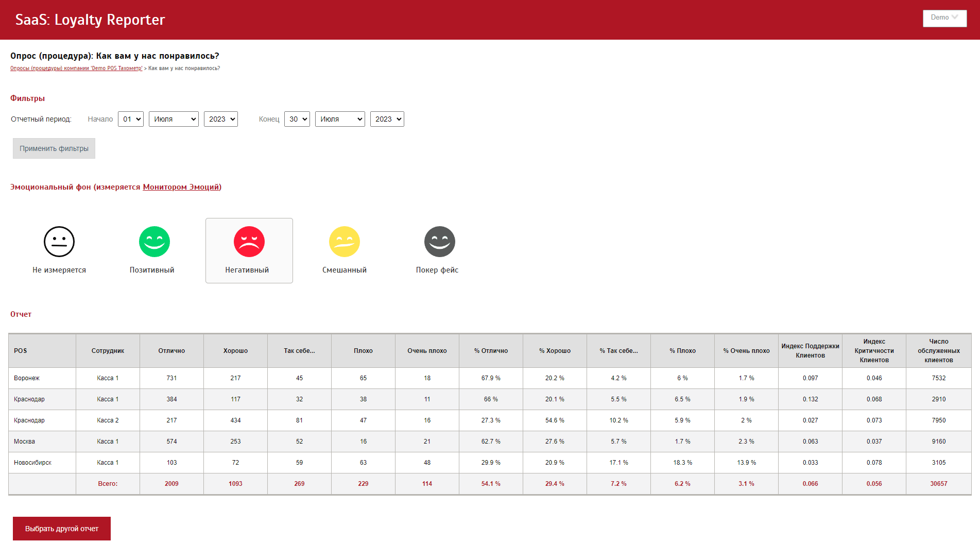980x559 pixels.
Task: Click the 'Отлично' column header
Action: [x=171, y=351]
